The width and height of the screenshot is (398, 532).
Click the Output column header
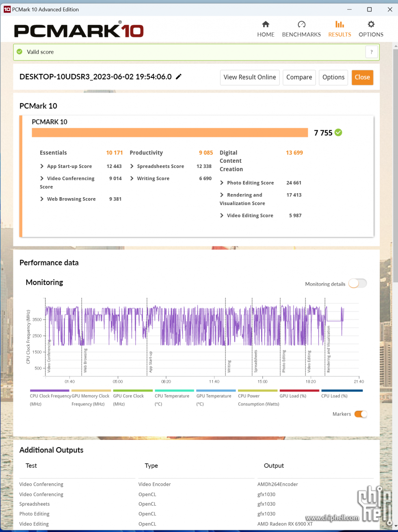[274, 465]
